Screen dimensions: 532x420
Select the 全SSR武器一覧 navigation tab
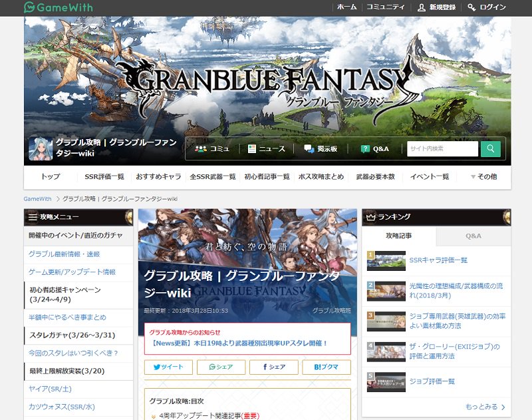(x=213, y=176)
